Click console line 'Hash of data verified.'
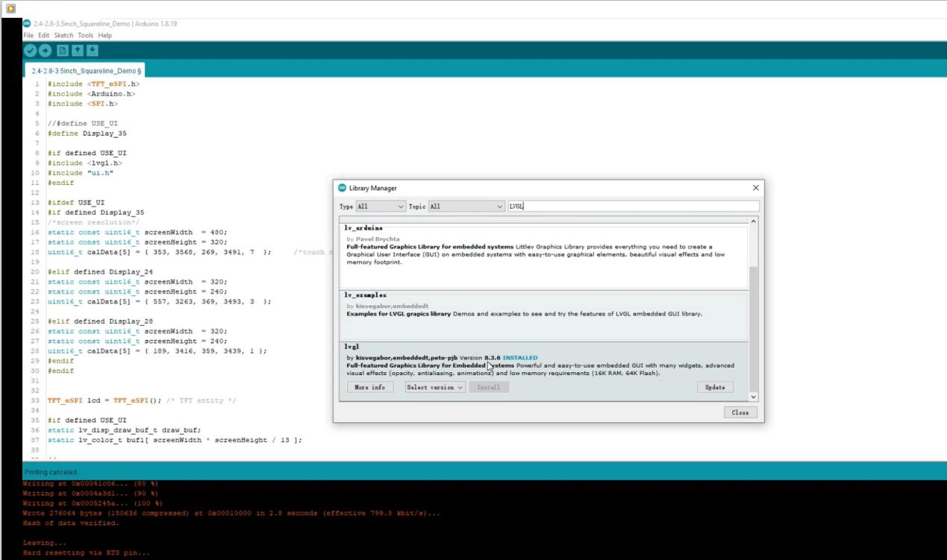The height and width of the screenshot is (560, 947). (71, 523)
